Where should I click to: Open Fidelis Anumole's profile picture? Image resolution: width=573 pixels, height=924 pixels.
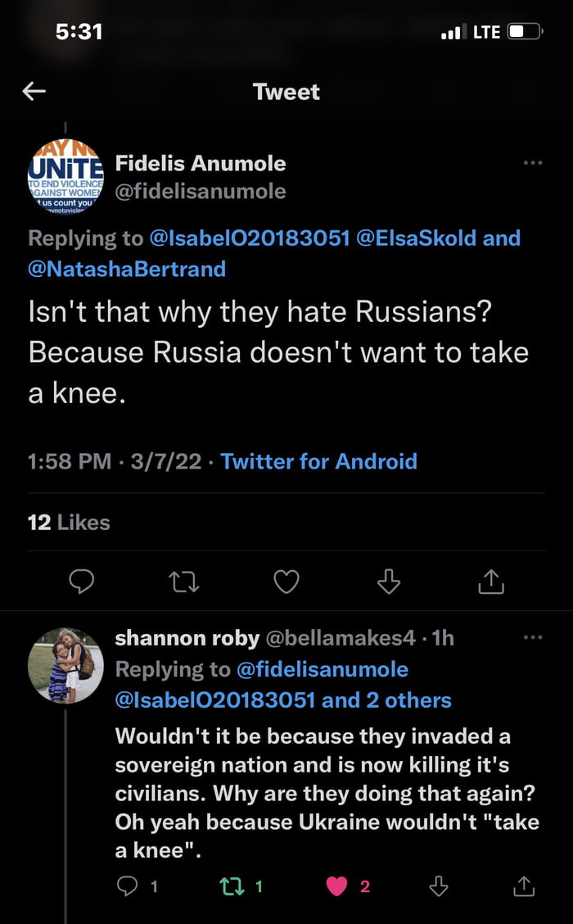(x=65, y=177)
